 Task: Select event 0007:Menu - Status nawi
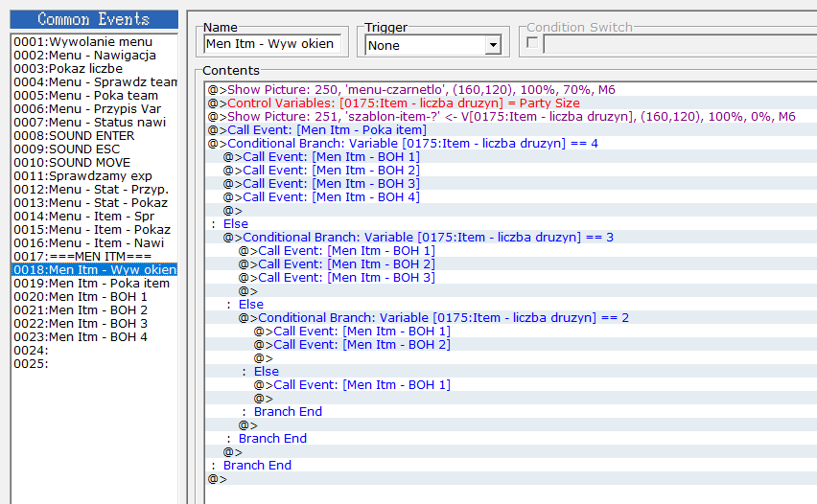point(94,123)
